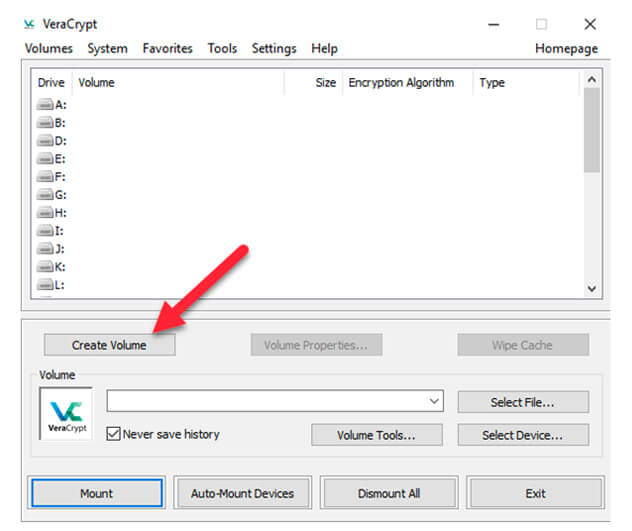Click the drive list scrollbar thumb
This screenshot has height=531, width=632.
click(x=592, y=130)
